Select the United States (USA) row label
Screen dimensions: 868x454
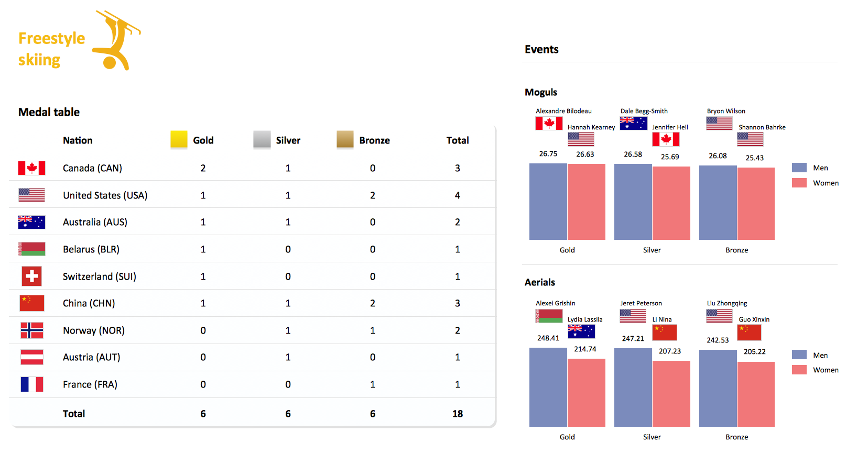pyautogui.click(x=105, y=195)
